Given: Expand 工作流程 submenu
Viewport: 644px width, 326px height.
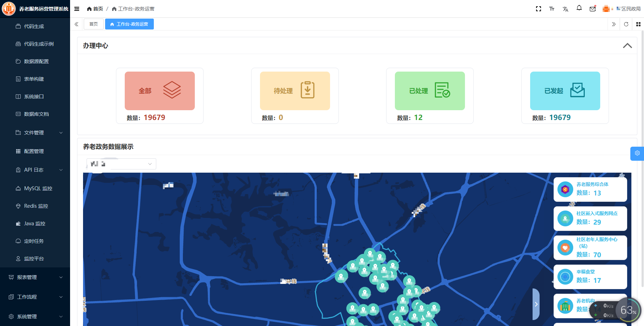Looking at the screenshot, I should tap(35, 297).
